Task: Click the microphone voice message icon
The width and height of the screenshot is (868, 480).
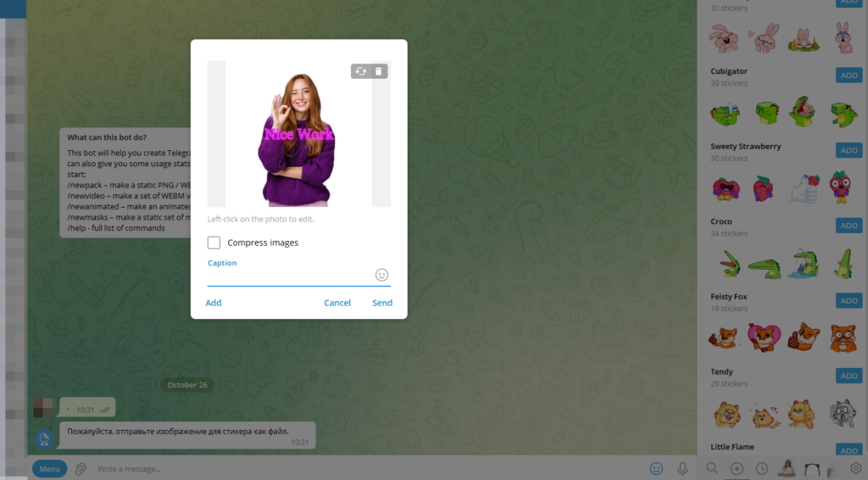Action: coord(682,469)
